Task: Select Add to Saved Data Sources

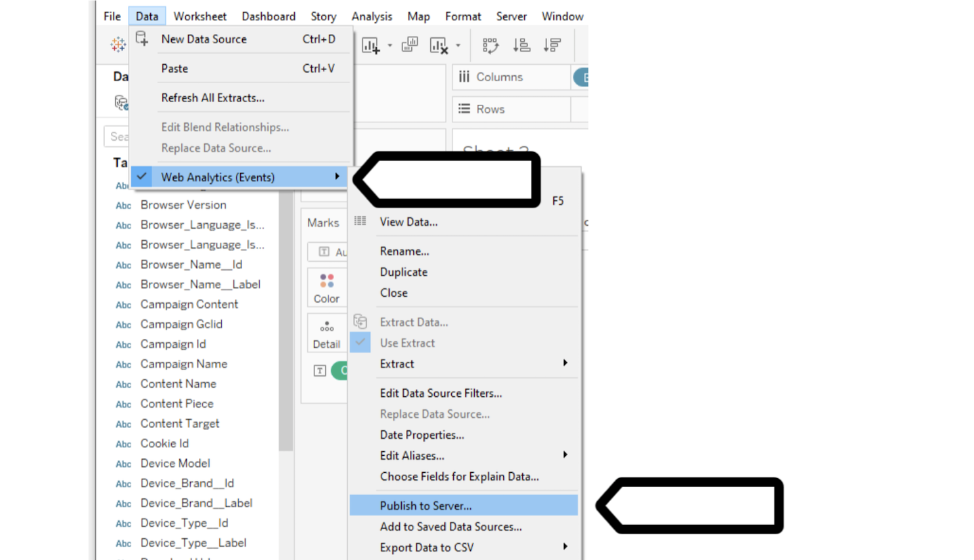Action: pyautogui.click(x=464, y=526)
